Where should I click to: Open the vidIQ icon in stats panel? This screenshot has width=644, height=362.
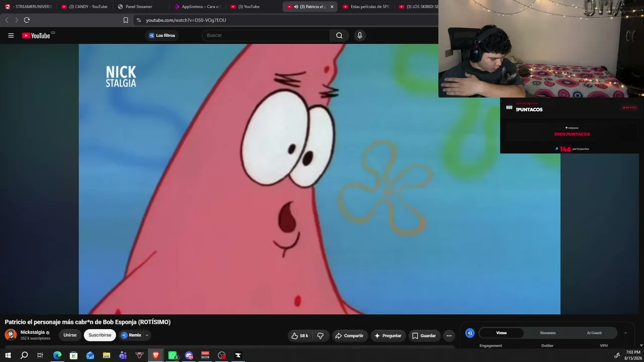pos(470,333)
